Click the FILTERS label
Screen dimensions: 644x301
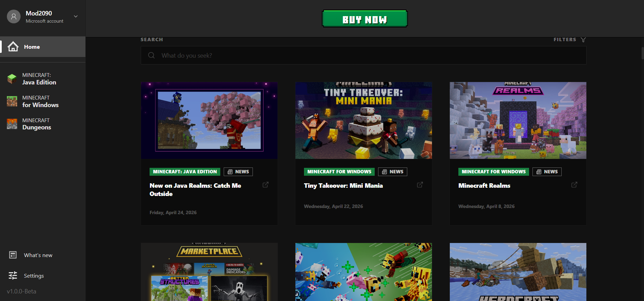tap(565, 39)
